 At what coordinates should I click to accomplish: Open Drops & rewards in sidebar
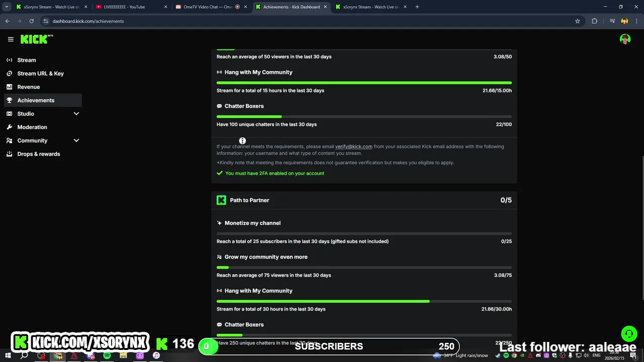43,154
